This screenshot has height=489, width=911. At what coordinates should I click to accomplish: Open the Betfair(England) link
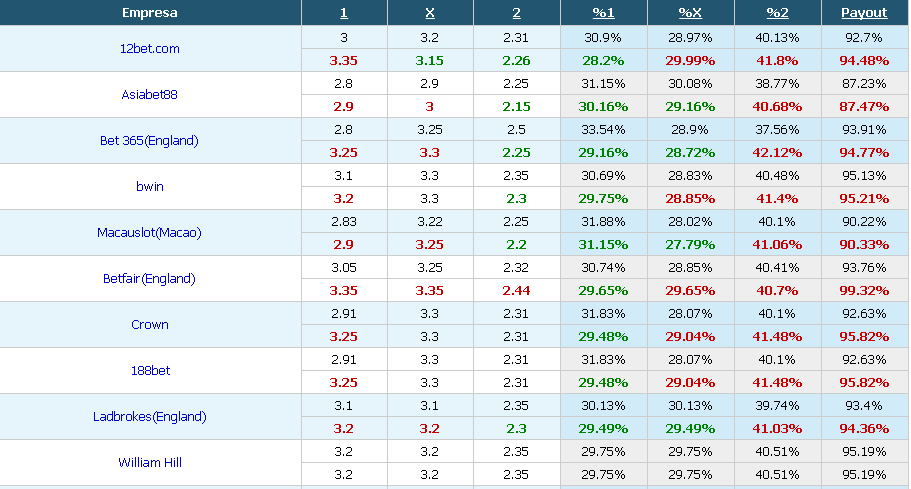click(x=149, y=278)
